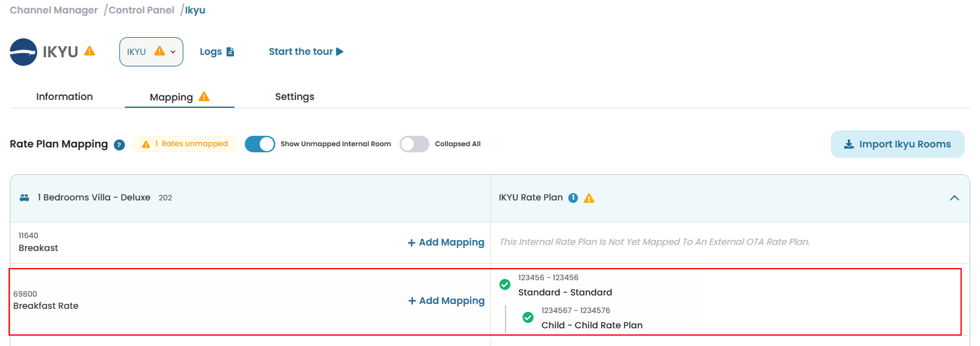Click the IKYU Rate Plan info icon
The height and width of the screenshot is (346, 980).
coord(573,198)
